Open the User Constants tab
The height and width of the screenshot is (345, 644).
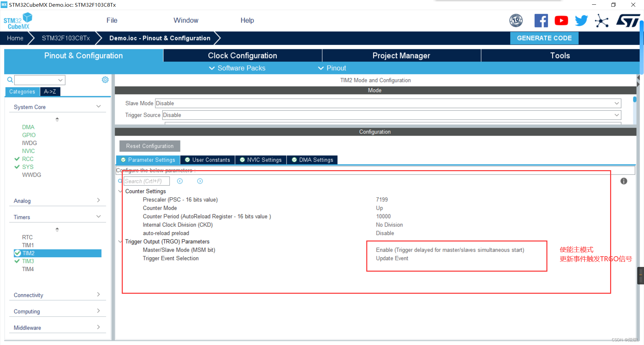[208, 160]
